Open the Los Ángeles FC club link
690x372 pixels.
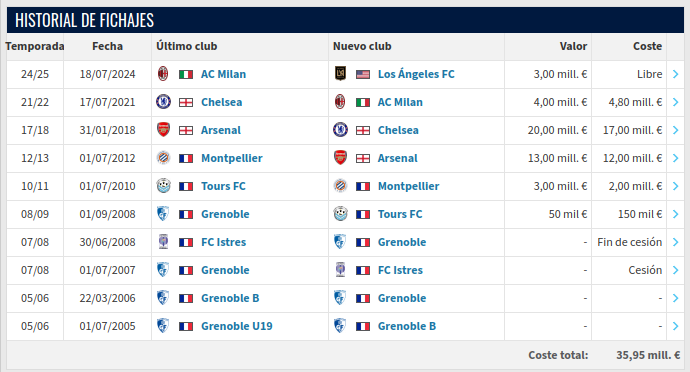pos(416,74)
